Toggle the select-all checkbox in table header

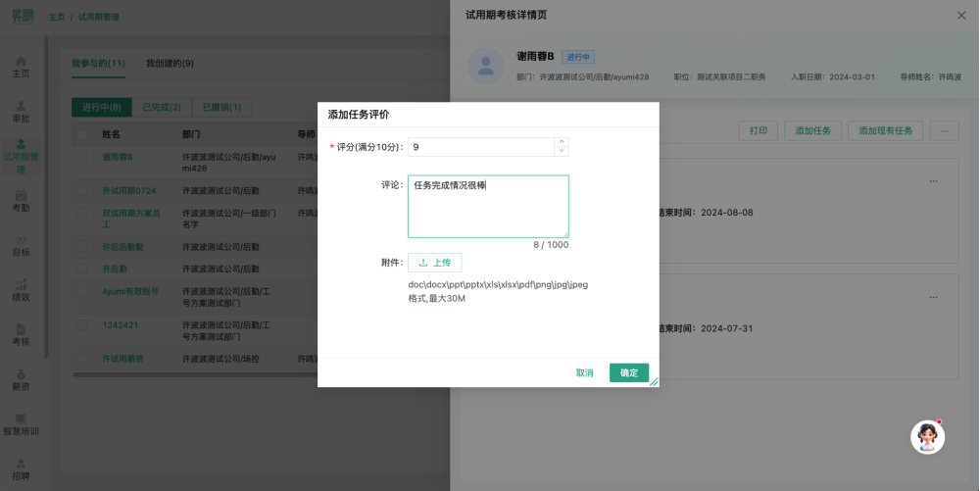pyautogui.click(x=83, y=134)
